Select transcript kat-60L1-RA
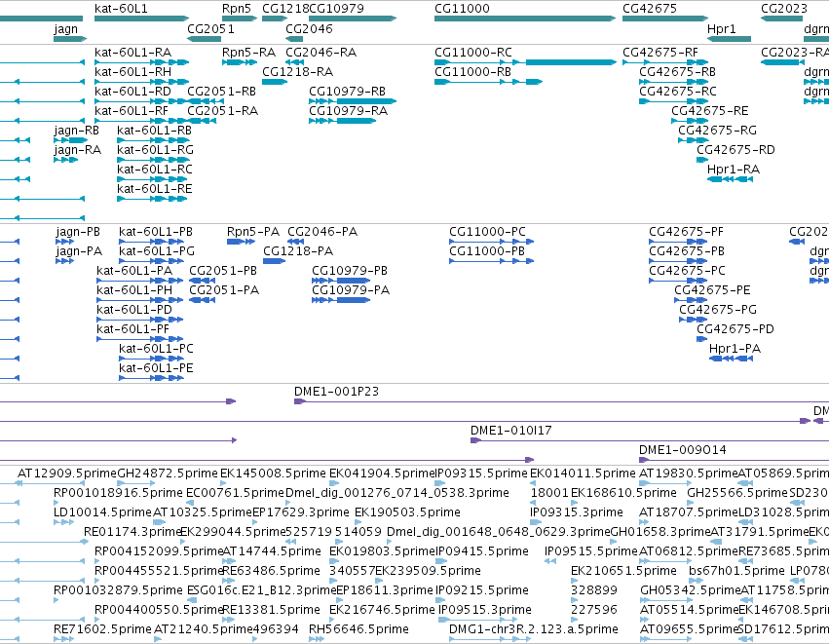 [132, 53]
